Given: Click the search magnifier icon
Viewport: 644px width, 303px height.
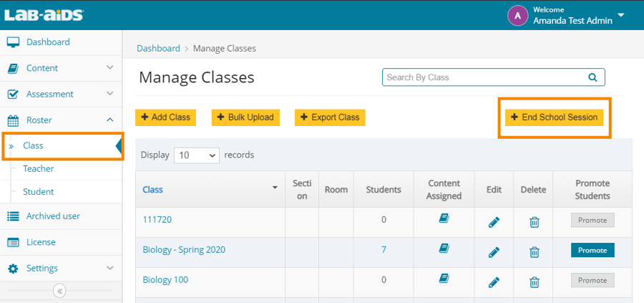Looking at the screenshot, I should coord(592,77).
